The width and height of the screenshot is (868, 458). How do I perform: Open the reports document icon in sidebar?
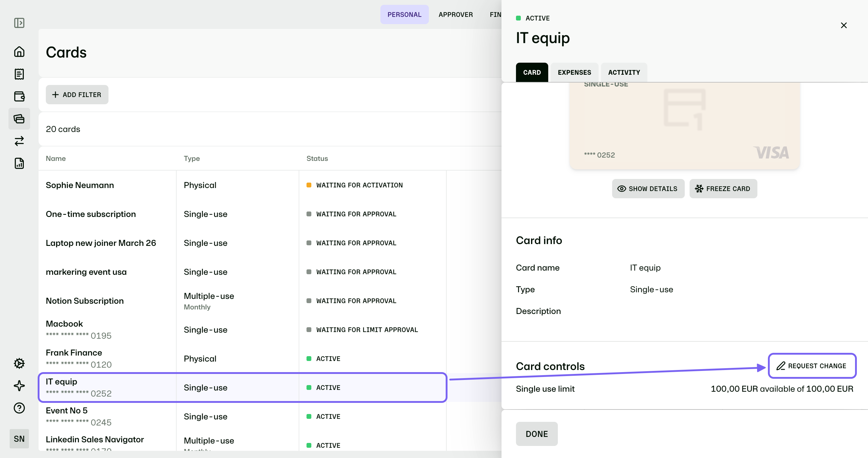pos(19,163)
